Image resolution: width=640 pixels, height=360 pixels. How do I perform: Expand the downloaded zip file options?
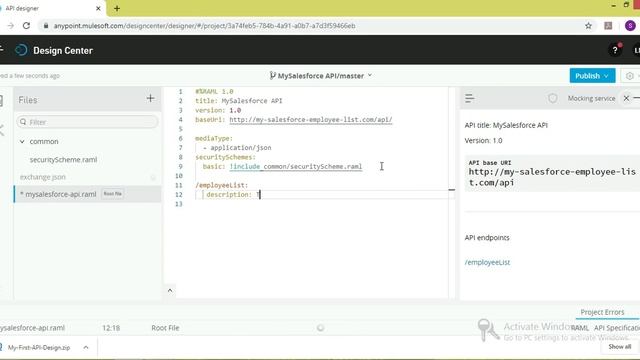[x=86, y=347]
